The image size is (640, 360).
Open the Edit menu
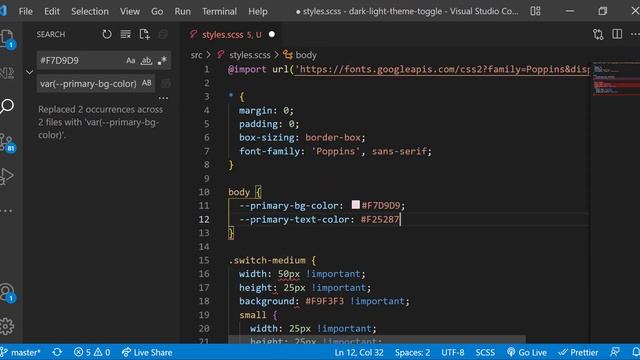pos(52,11)
